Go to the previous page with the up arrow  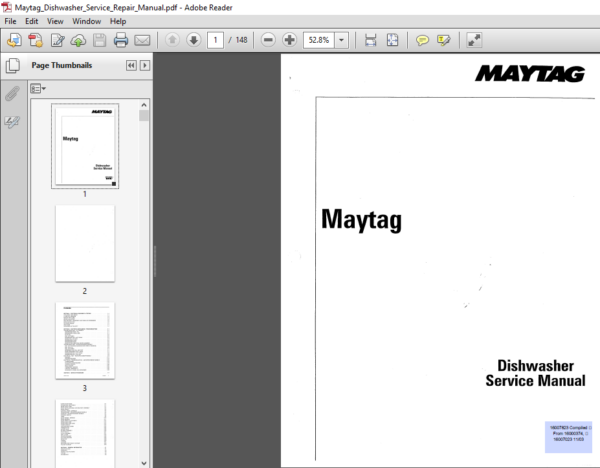click(172, 40)
